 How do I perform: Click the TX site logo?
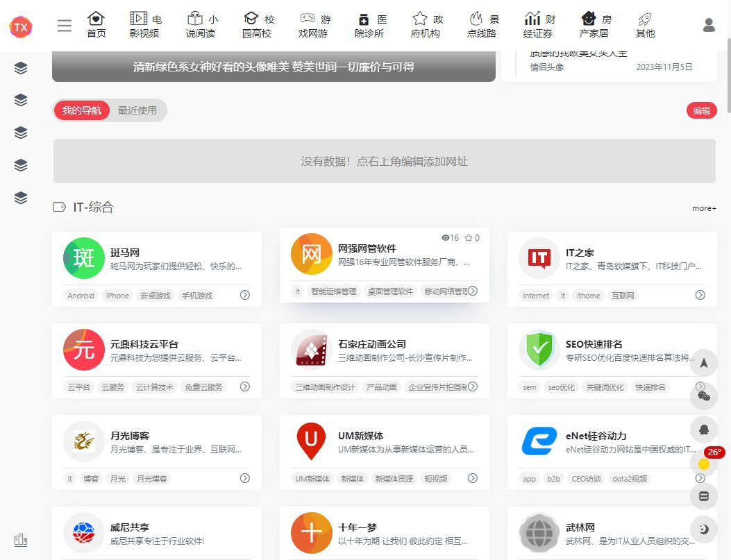point(21,26)
